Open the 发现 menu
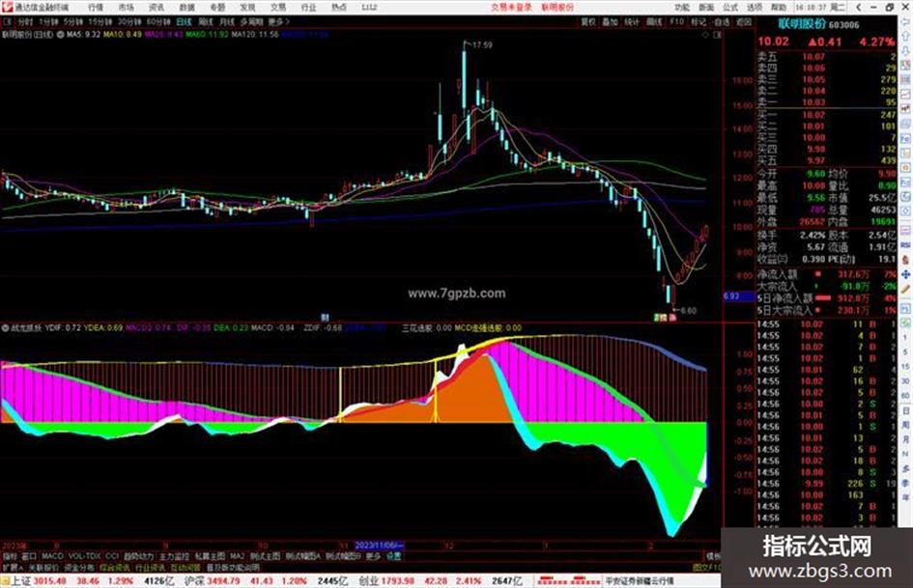913x588 pixels. point(247,7)
